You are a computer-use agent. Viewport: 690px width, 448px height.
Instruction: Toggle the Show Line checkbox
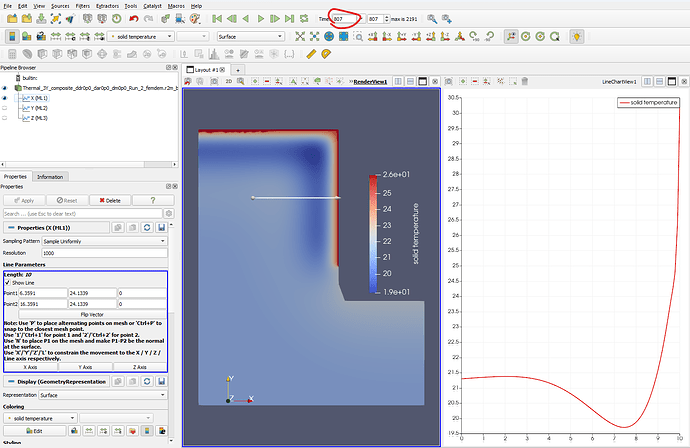7,282
